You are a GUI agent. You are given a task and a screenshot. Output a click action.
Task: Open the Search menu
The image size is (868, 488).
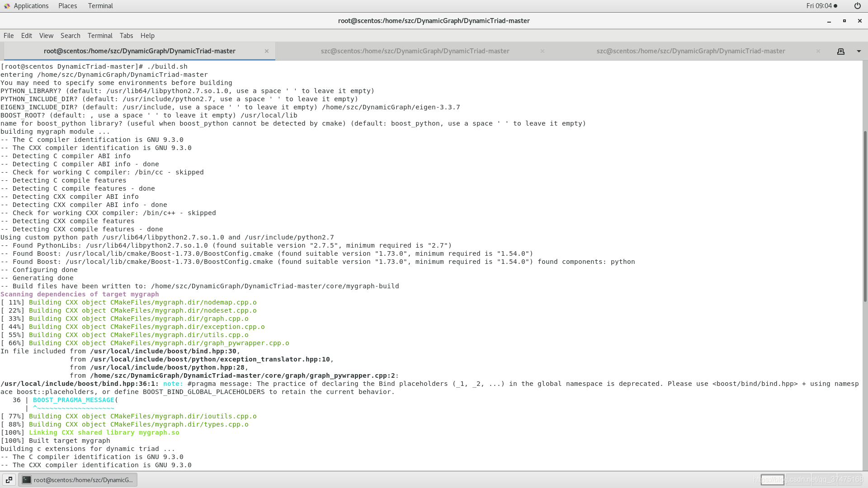click(x=70, y=36)
